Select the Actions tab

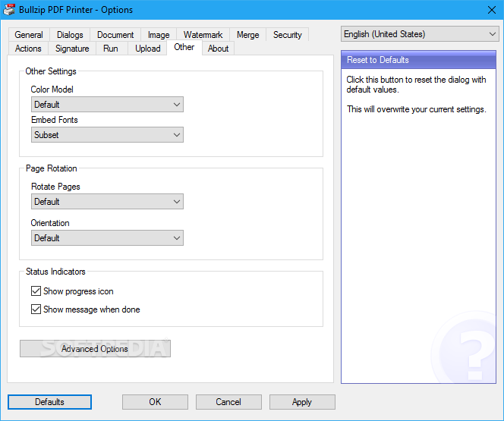[x=28, y=49]
